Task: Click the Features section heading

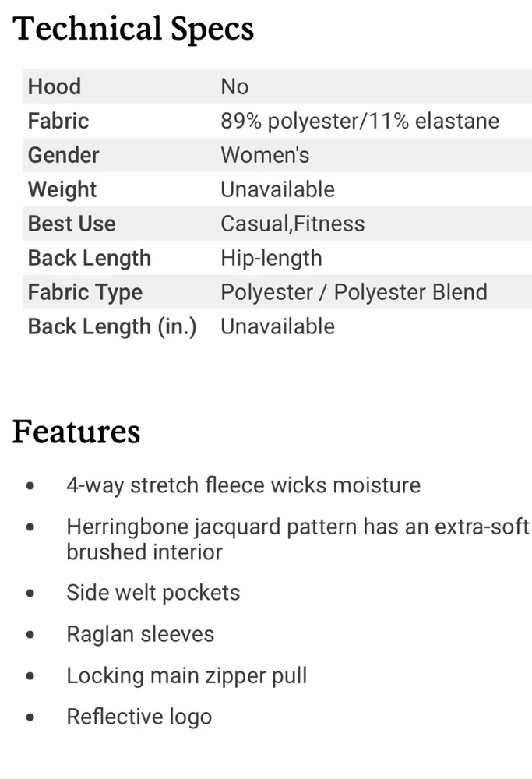Action: click(76, 431)
